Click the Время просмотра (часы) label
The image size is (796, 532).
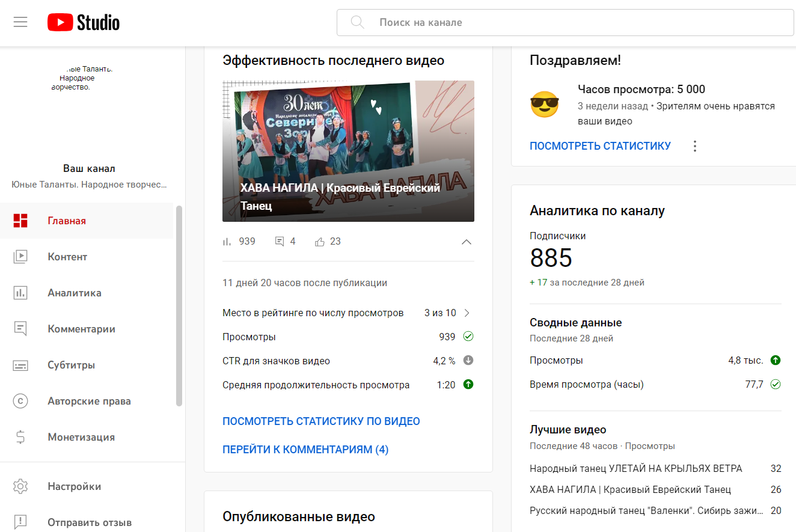click(x=587, y=384)
